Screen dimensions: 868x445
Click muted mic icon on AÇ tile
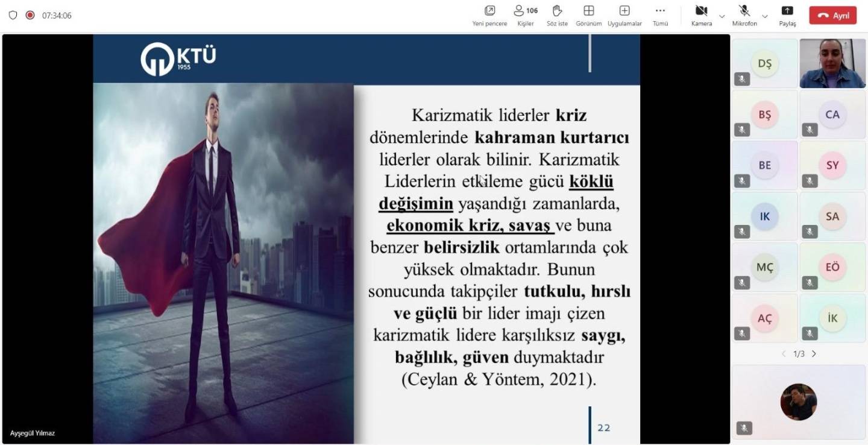tap(742, 333)
